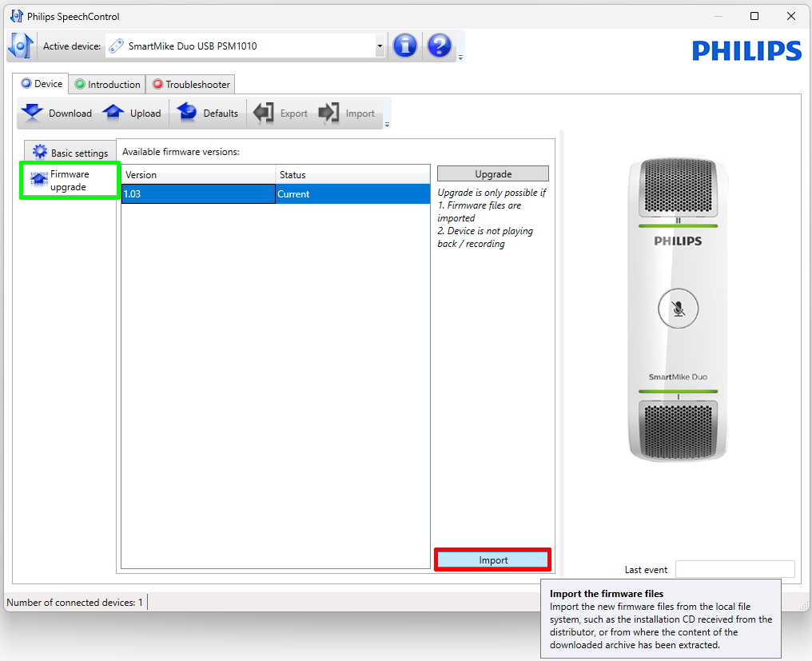Click the Defaults toolbar button
Viewport: 812px width, 661px height.
point(207,113)
